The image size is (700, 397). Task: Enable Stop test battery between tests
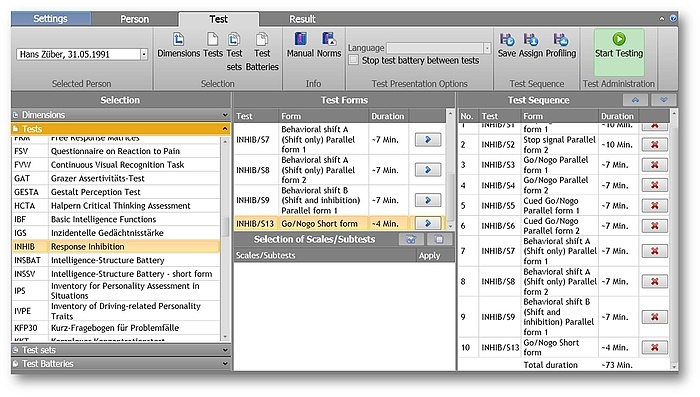(354, 60)
